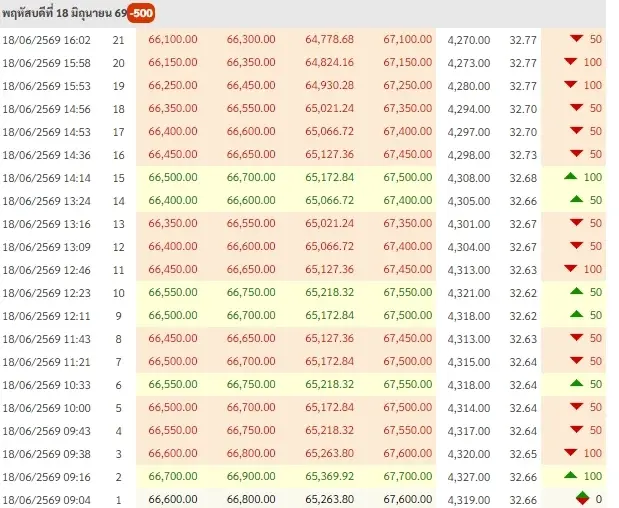Screen dimensions: 619x508
Task: Click timestamp 18/06/2569 12:46
Action: pos(47,270)
